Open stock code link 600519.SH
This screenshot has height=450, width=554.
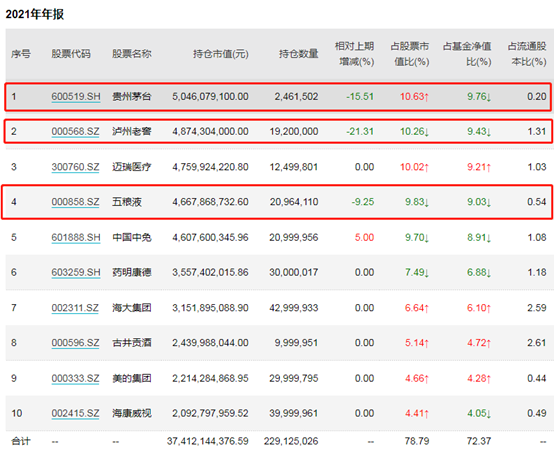tap(76, 96)
